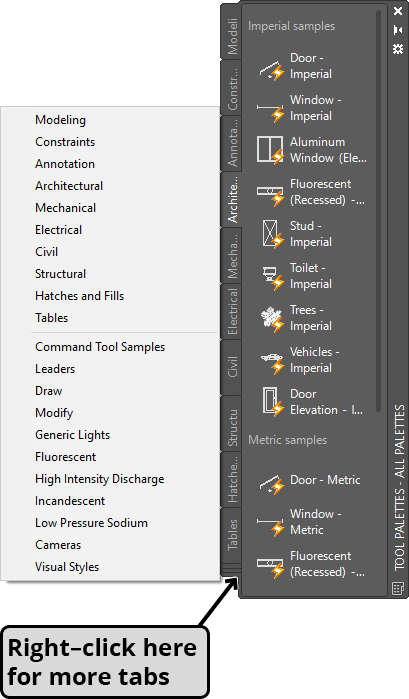This screenshot has height=699, width=409.
Task: Click the Metric samples section heading
Action: [x=288, y=440]
